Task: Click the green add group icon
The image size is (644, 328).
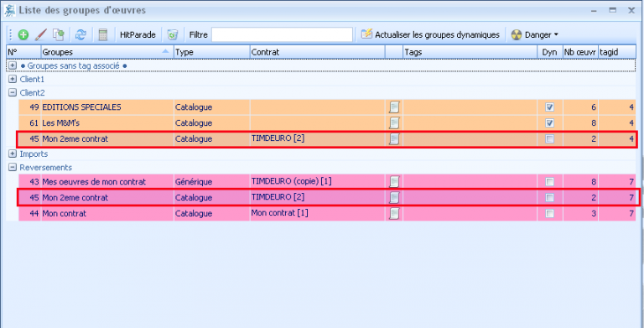Action: (x=23, y=35)
